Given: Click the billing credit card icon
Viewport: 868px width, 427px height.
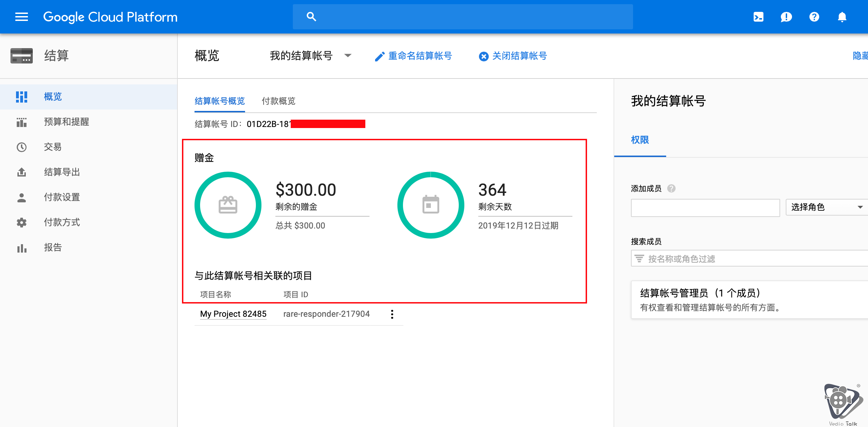Looking at the screenshot, I should coord(22,56).
